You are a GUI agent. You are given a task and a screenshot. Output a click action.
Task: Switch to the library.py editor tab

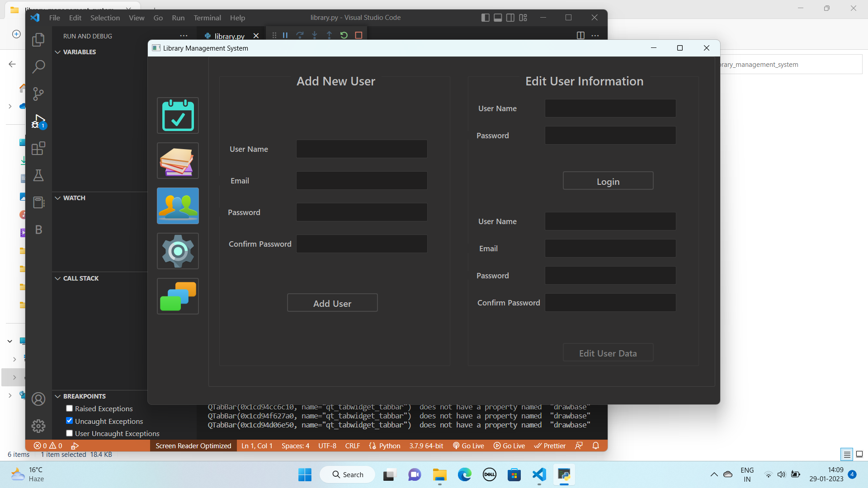click(x=230, y=36)
